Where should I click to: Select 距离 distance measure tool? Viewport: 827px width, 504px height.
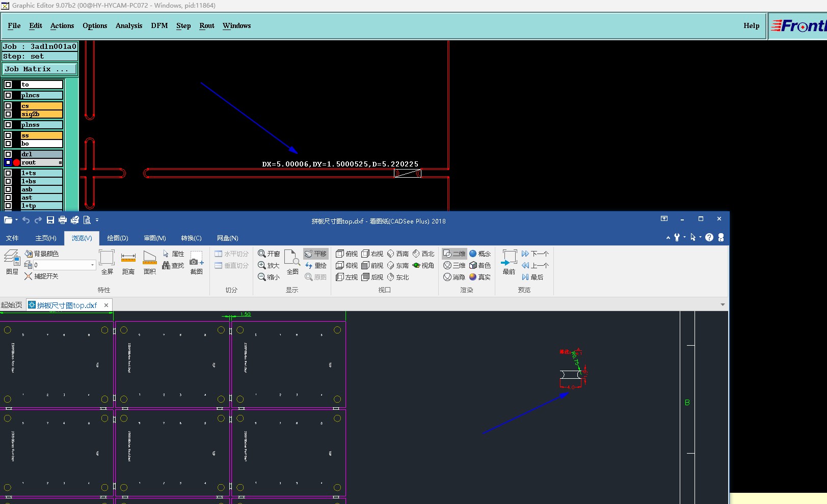128,263
